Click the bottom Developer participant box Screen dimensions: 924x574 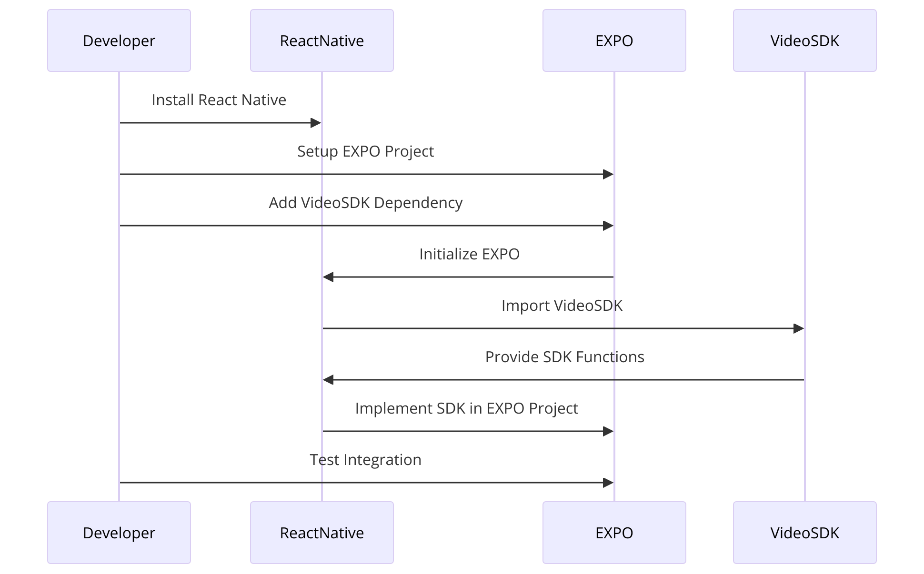click(x=119, y=533)
